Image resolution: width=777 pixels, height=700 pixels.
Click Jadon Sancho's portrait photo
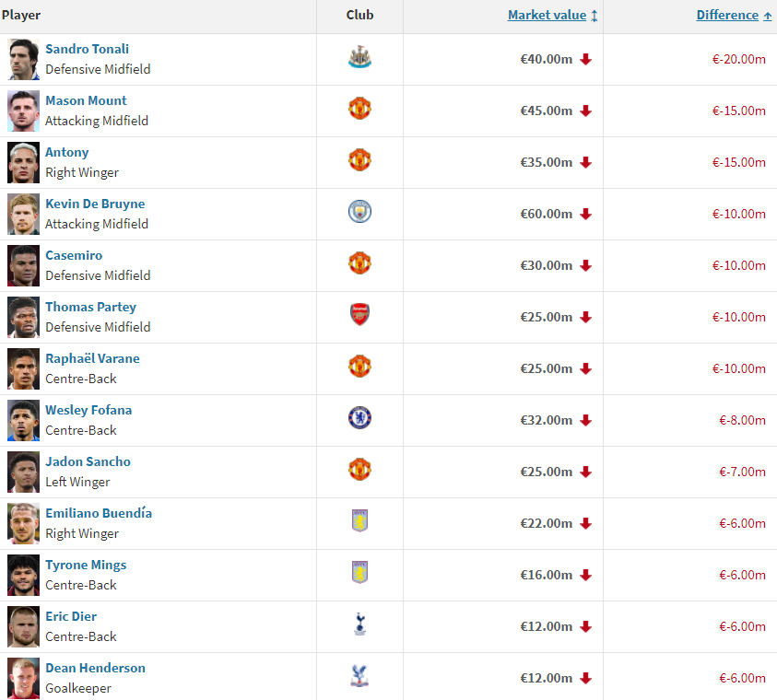(x=23, y=472)
